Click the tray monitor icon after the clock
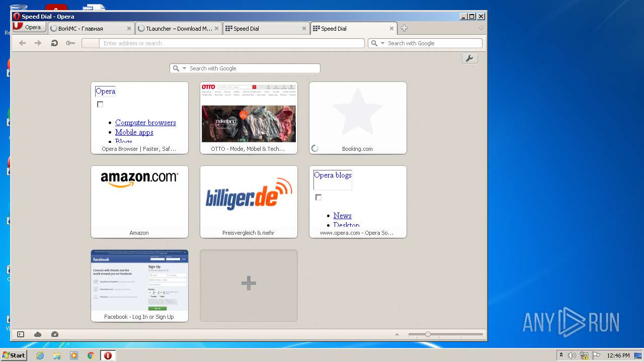Image resolution: width=644 pixels, height=362 pixels. (x=638, y=355)
